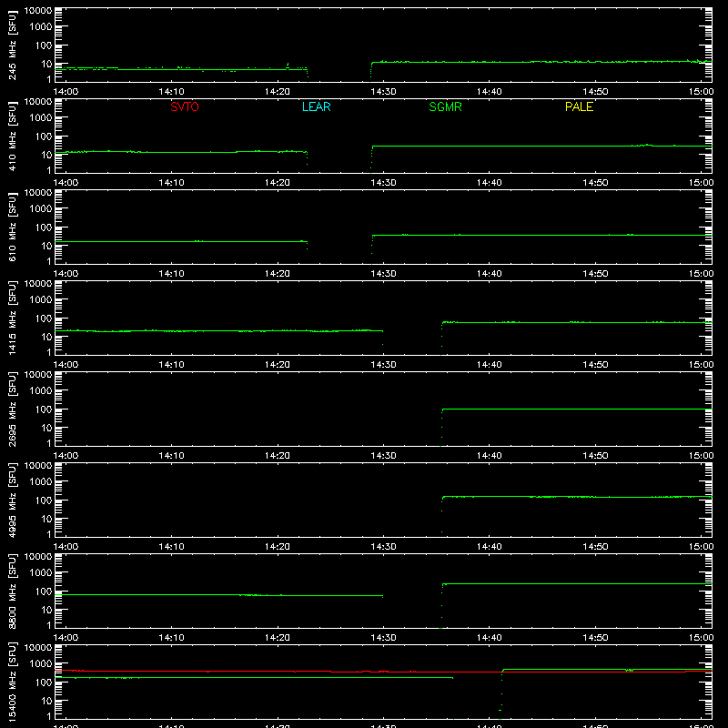Select the 245 MHz [SFU] axis title
Image resolution: width=728 pixels, height=728 pixels.
coord(13,45)
